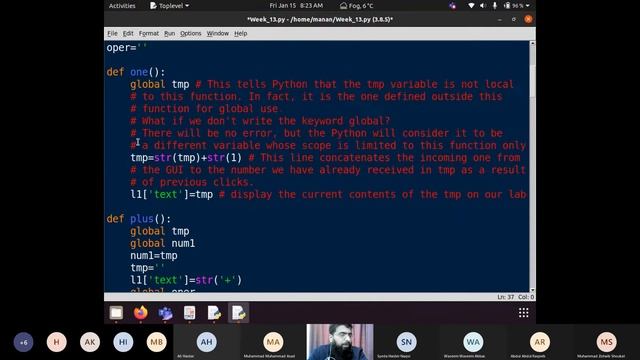640x360 pixels.
Task: Click participant avatar AH
Action: tap(207, 342)
